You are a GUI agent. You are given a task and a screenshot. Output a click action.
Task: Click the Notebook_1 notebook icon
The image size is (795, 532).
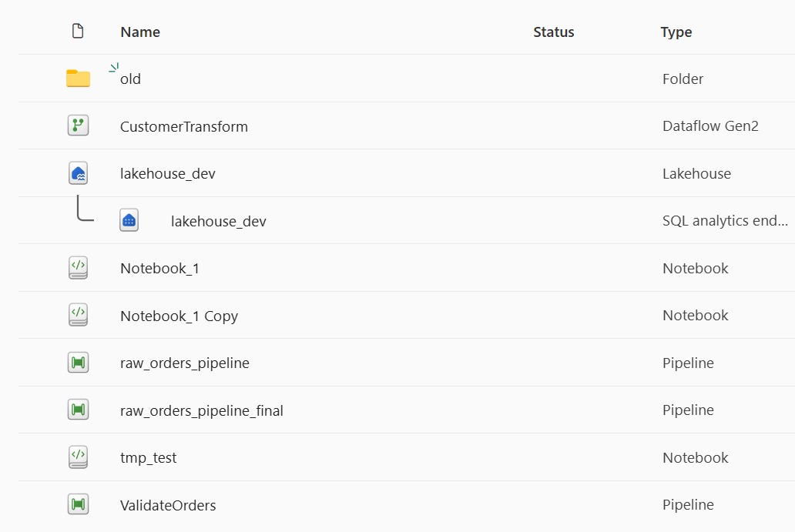click(78, 268)
